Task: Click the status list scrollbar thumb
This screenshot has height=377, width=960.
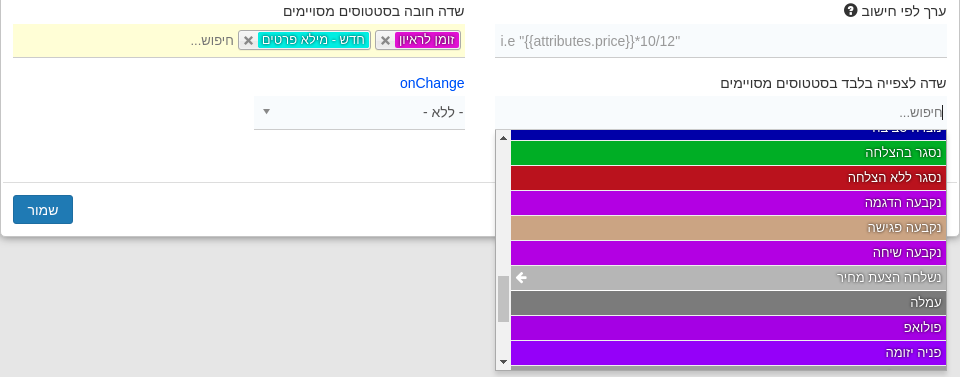Action: click(x=503, y=299)
